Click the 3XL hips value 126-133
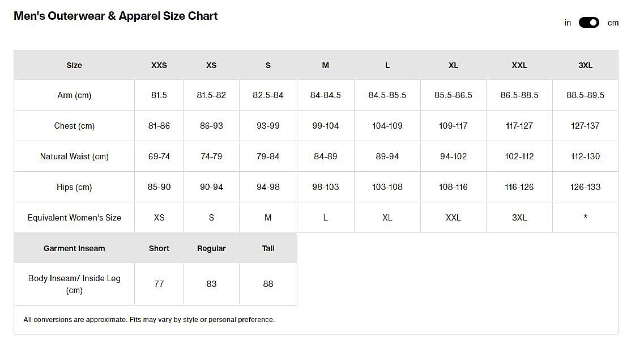This screenshot has width=644, height=343. pos(585,187)
